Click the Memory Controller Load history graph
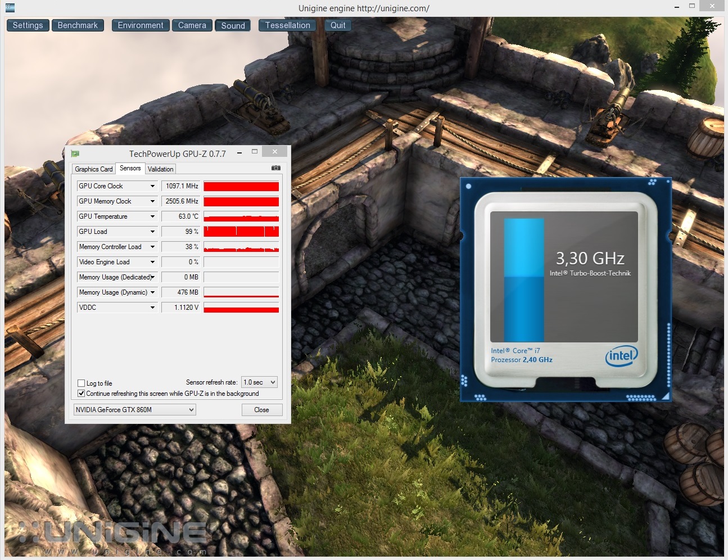The image size is (728, 560). click(241, 247)
